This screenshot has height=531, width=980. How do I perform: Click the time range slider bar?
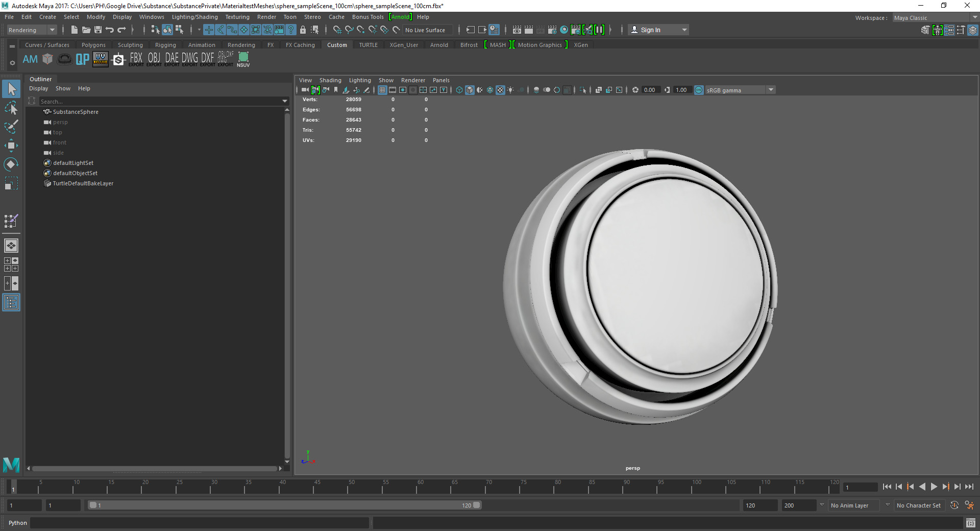284,505
